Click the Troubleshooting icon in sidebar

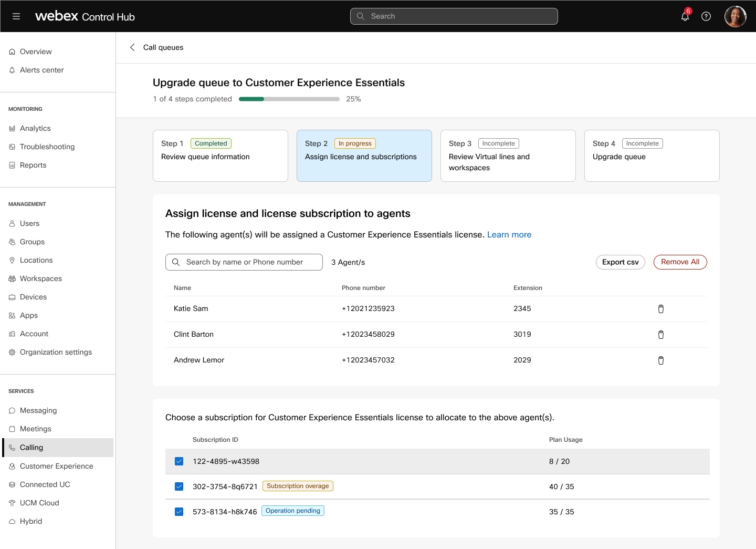click(x=12, y=147)
